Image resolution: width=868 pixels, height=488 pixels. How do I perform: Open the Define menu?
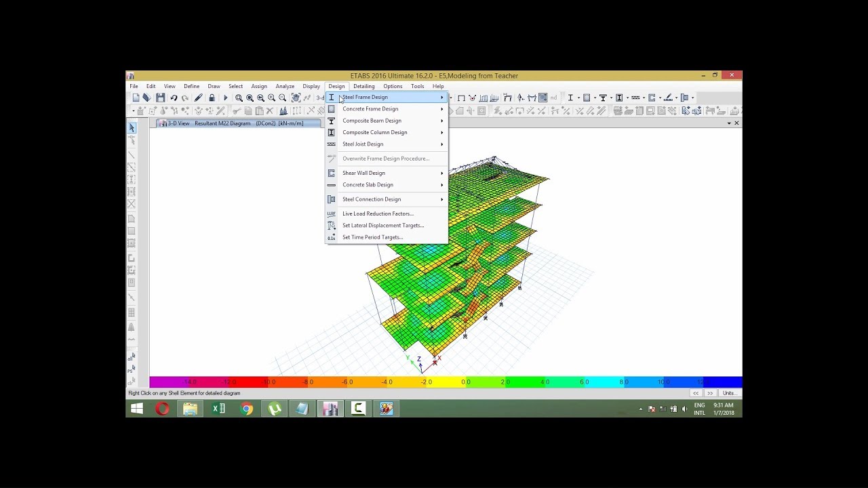point(192,86)
